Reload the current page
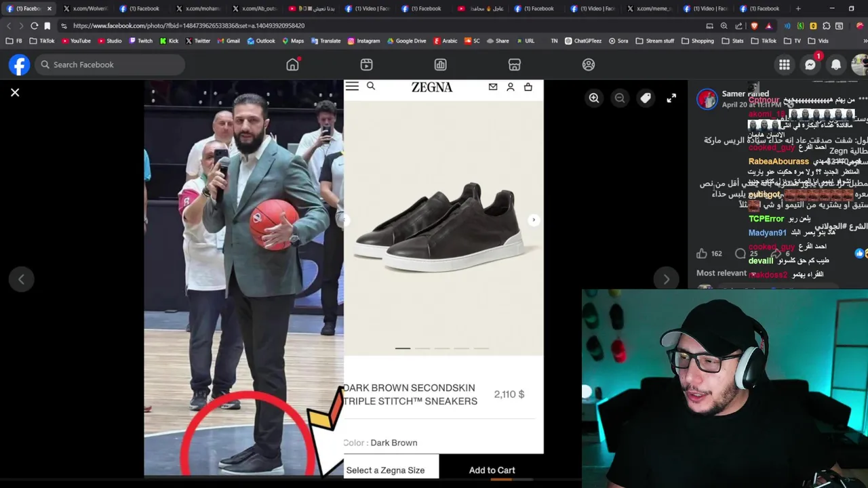The image size is (868, 488). point(34,26)
